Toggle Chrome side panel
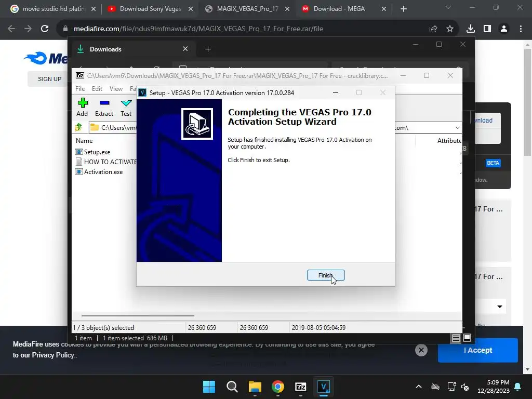 487,29
